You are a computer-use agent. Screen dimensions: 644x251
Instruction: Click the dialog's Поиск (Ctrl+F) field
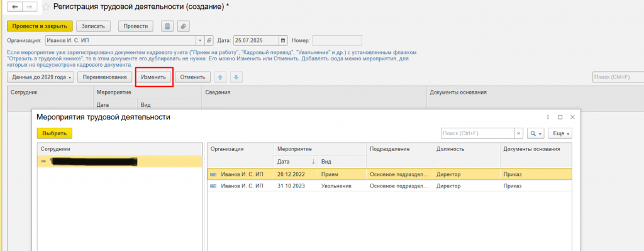pyautogui.click(x=478, y=133)
